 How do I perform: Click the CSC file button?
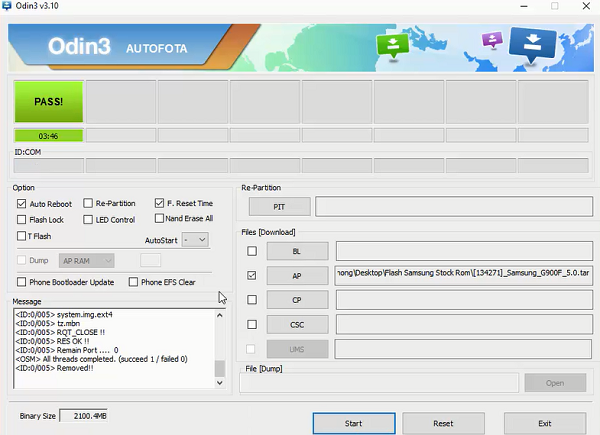click(x=297, y=324)
